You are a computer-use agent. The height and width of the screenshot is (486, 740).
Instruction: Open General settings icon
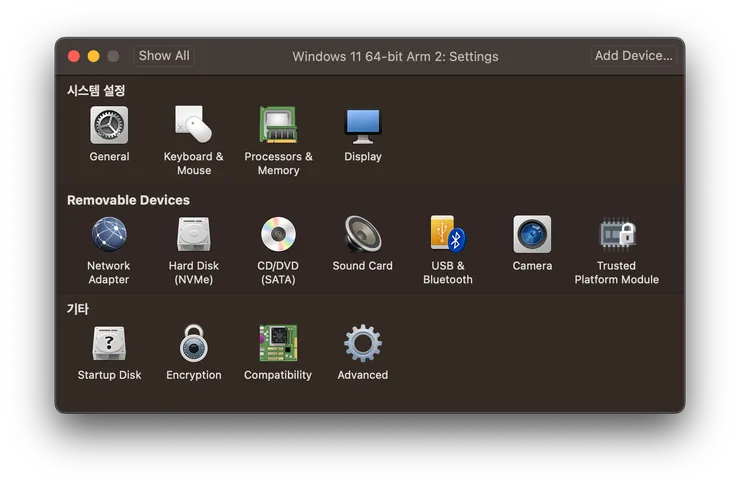[x=109, y=125]
